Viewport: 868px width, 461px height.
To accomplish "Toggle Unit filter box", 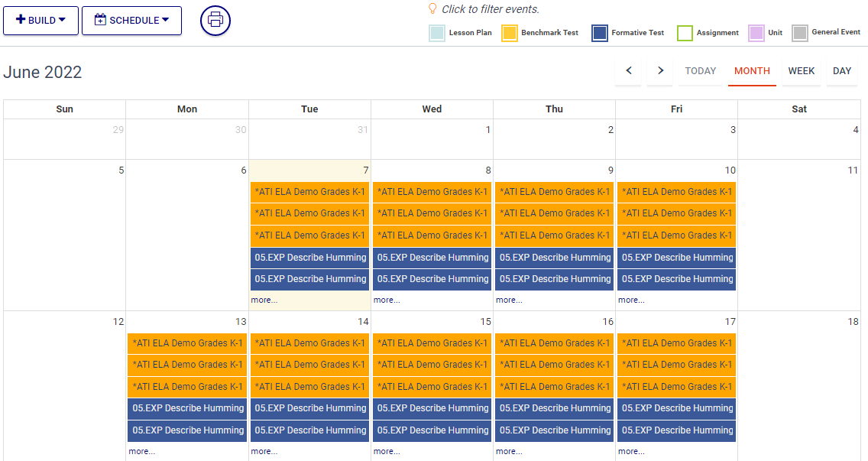I will 756,33.
